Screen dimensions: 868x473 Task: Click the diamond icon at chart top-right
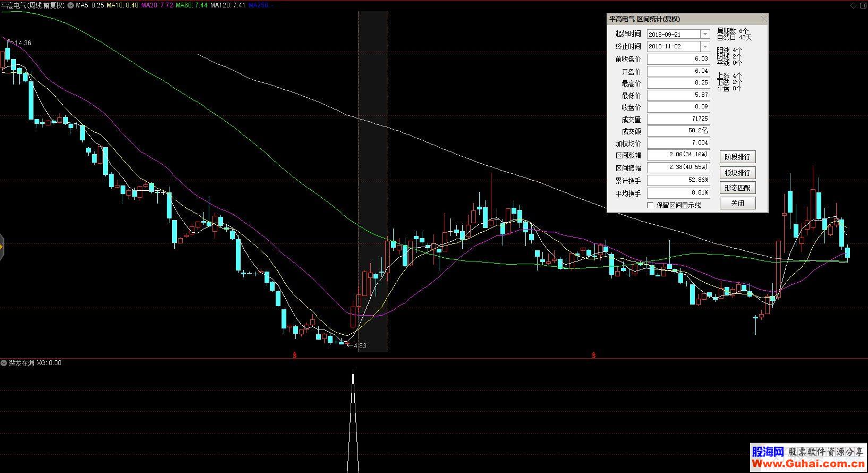click(854, 5)
